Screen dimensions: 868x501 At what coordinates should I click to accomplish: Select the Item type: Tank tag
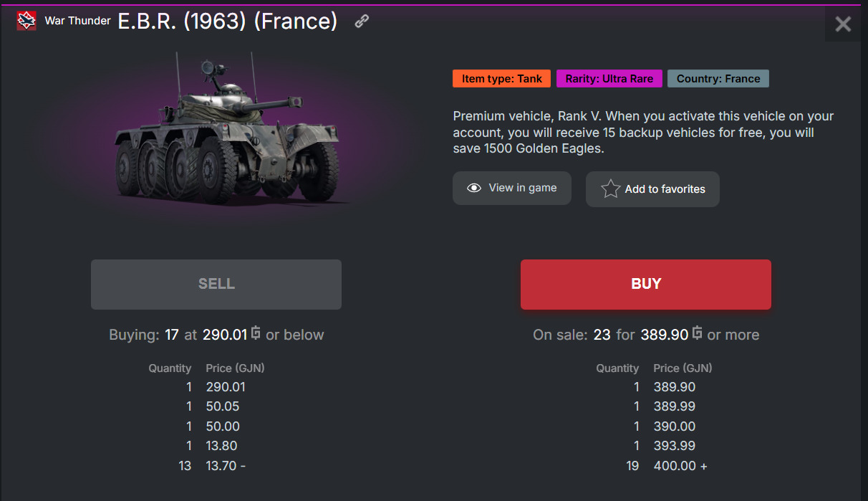[x=501, y=79]
